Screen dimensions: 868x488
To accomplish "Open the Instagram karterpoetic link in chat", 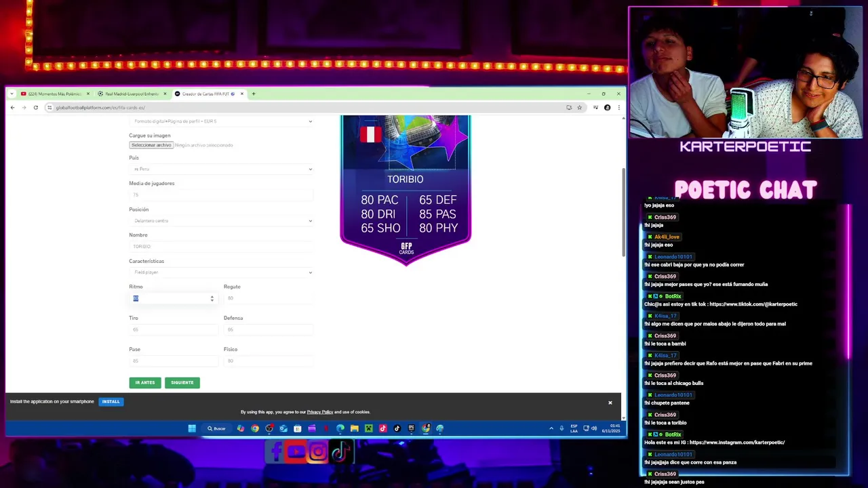I will click(737, 443).
